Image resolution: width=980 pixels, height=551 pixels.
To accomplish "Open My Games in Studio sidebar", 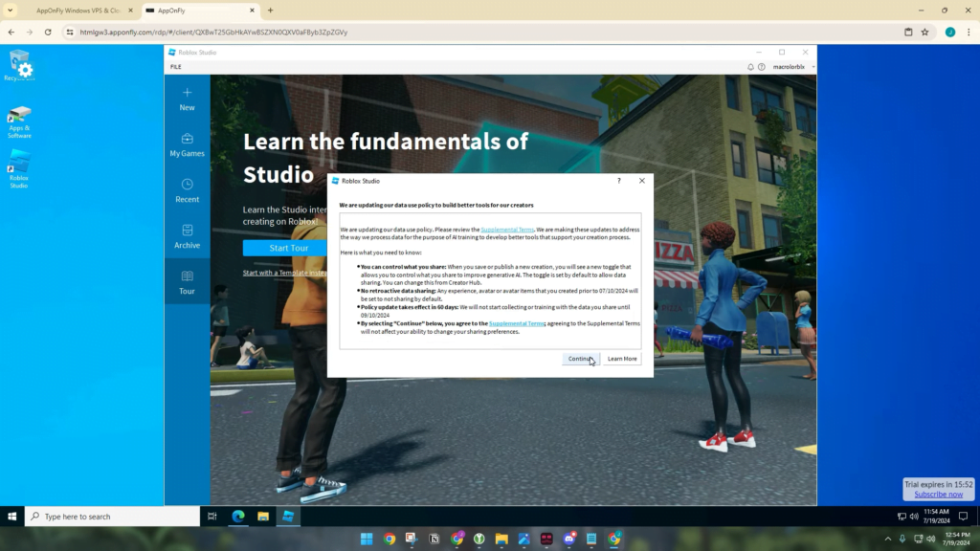I will point(187,145).
